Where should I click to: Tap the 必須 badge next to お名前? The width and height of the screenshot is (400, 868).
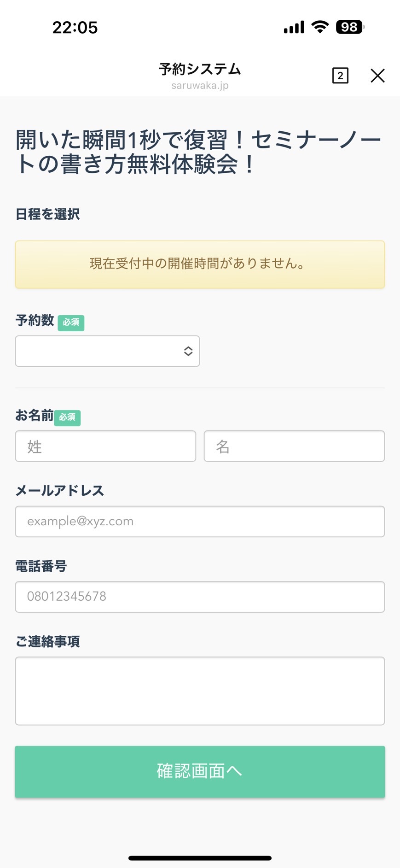[x=67, y=417]
